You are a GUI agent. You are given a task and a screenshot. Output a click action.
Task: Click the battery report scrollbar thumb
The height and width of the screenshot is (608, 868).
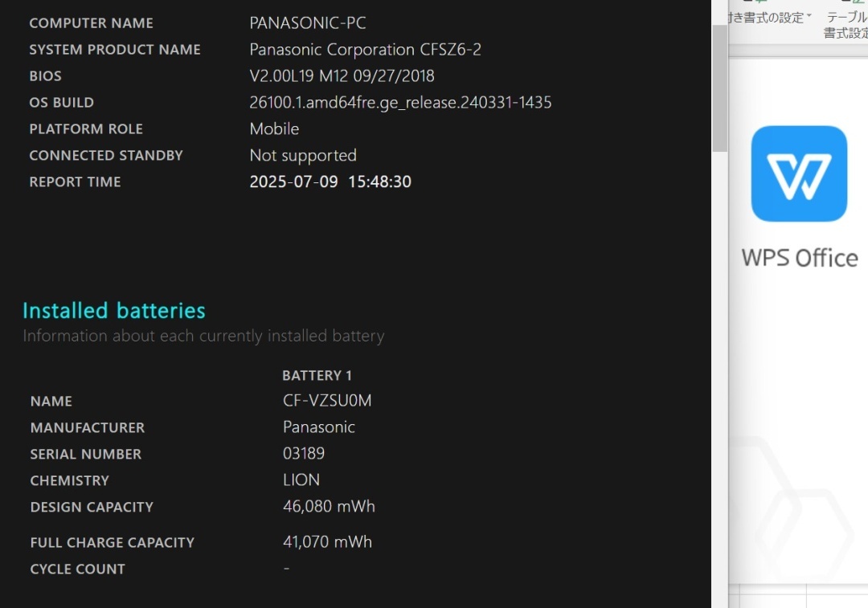(719, 88)
